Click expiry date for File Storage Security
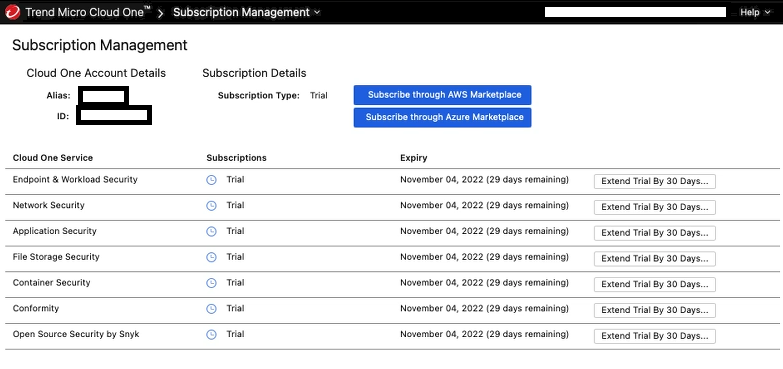Image resolution: width=783 pixels, height=369 pixels. [x=484, y=257]
